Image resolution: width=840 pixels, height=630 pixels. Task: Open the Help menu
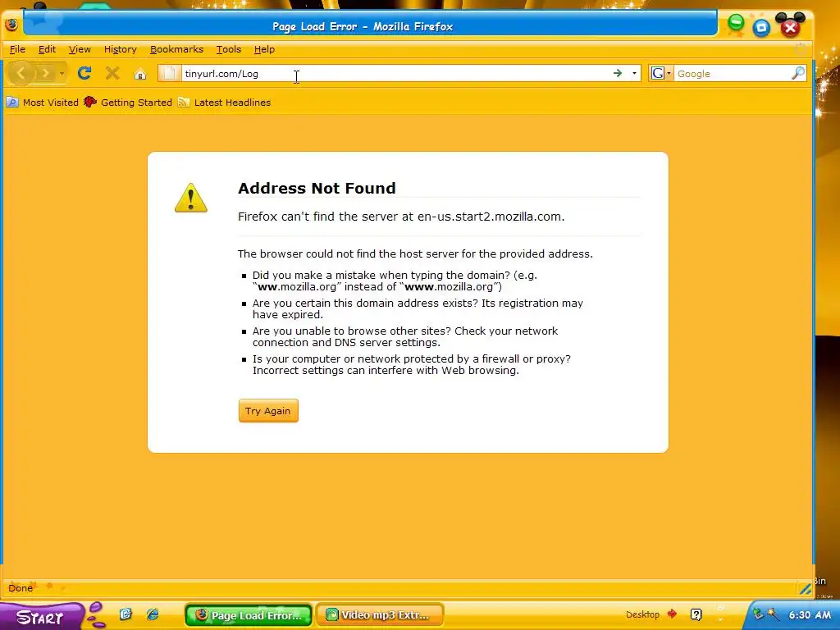[264, 49]
